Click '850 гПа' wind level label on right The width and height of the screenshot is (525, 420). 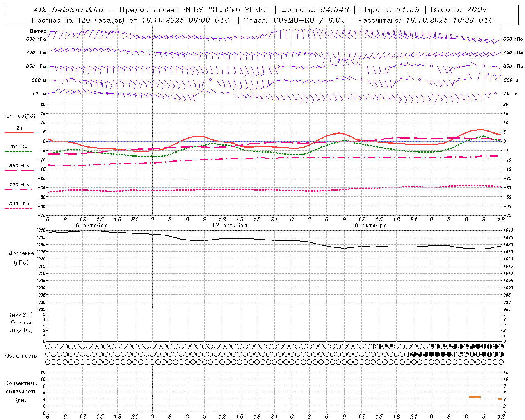513,66
